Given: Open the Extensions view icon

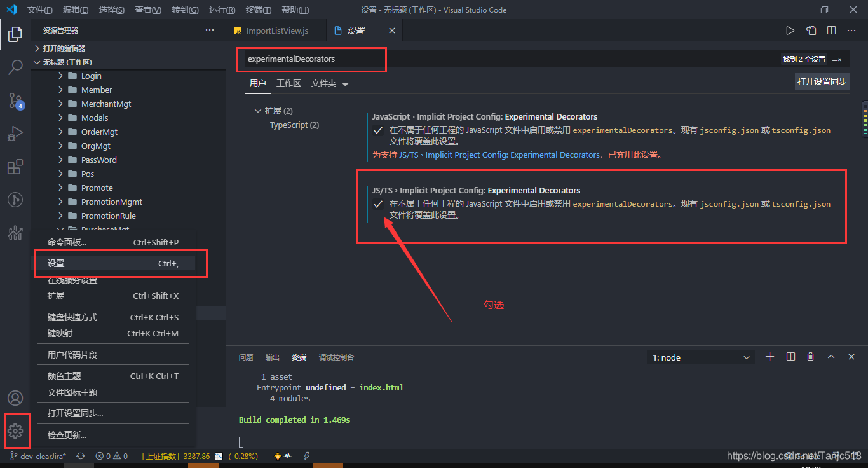Looking at the screenshot, I should tap(15, 167).
